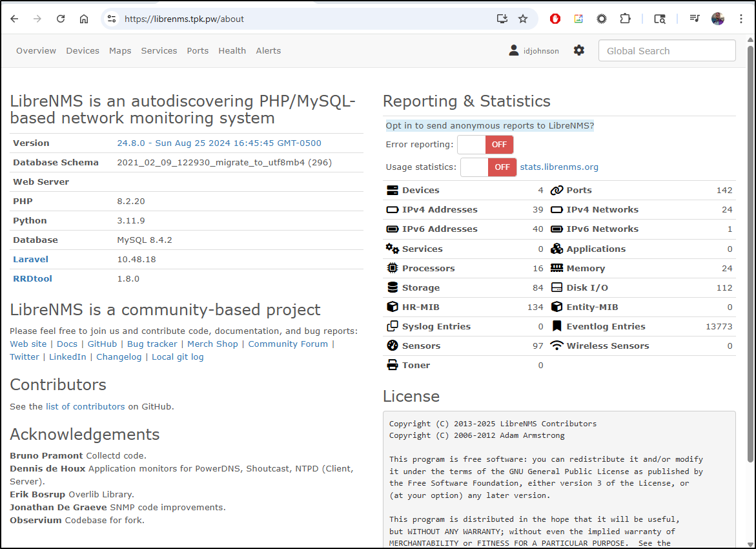Click the Sensors gauge icon
This screenshot has width=756, height=549.
[x=393, y=346]
